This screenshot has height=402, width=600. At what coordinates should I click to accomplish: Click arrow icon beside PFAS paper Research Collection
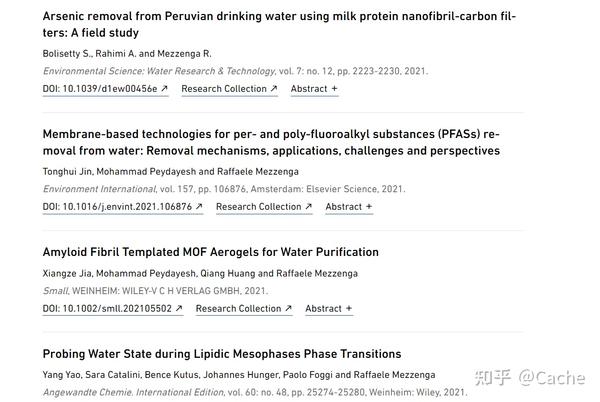(x=309, y=207)
